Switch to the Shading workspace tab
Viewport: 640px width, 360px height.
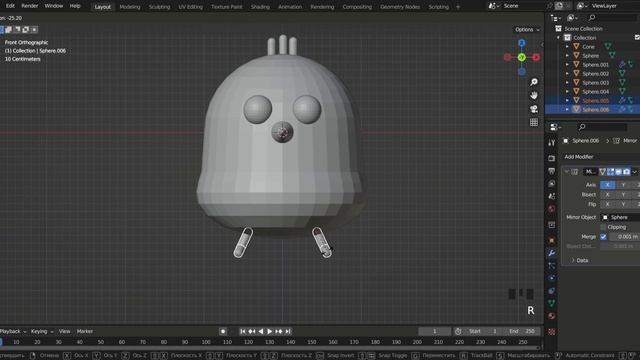pyautogui.click(x=260, y=7)
